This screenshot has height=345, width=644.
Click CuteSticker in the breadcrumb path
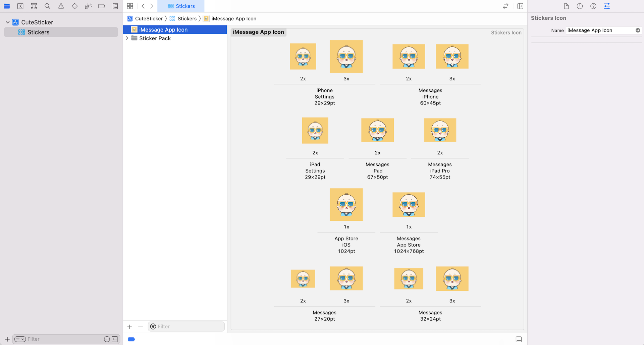coord(149,18)
